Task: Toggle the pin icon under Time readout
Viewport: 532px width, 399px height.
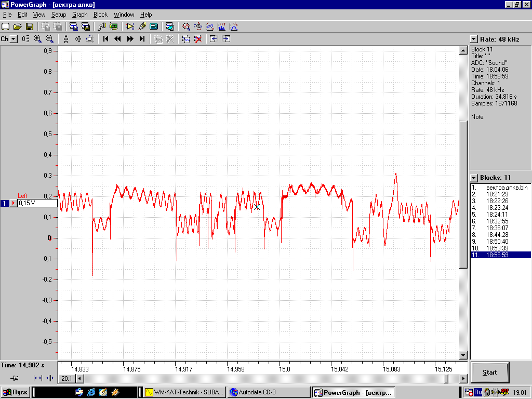Action: [14, 378]
